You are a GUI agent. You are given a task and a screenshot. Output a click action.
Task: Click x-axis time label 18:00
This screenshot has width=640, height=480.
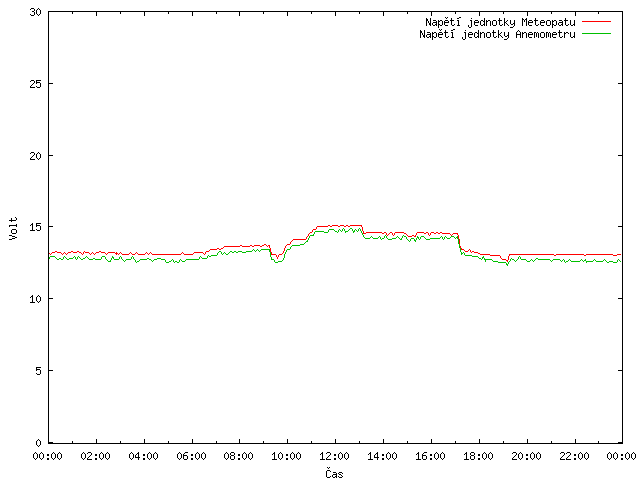pyautogui.click(x=478, y=456)
